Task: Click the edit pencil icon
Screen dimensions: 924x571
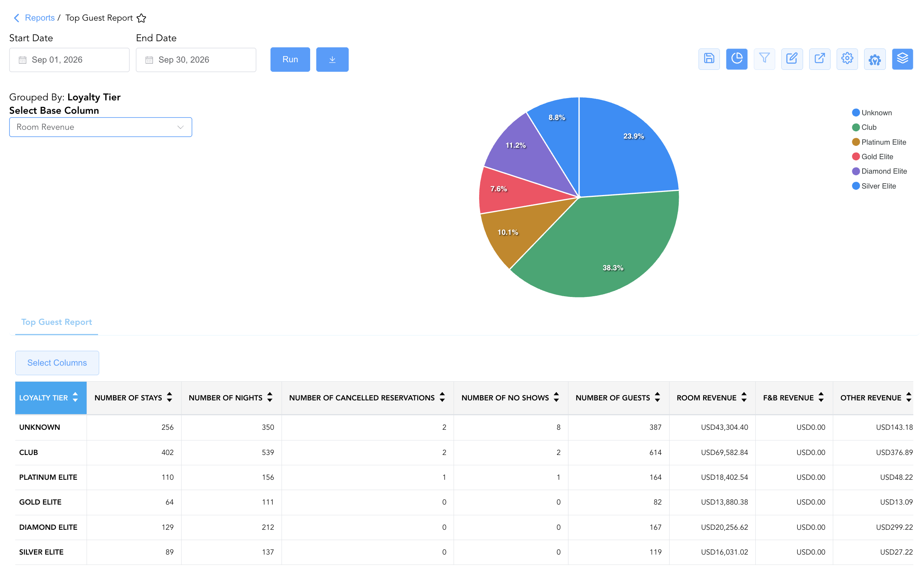Action: point(792,59)
